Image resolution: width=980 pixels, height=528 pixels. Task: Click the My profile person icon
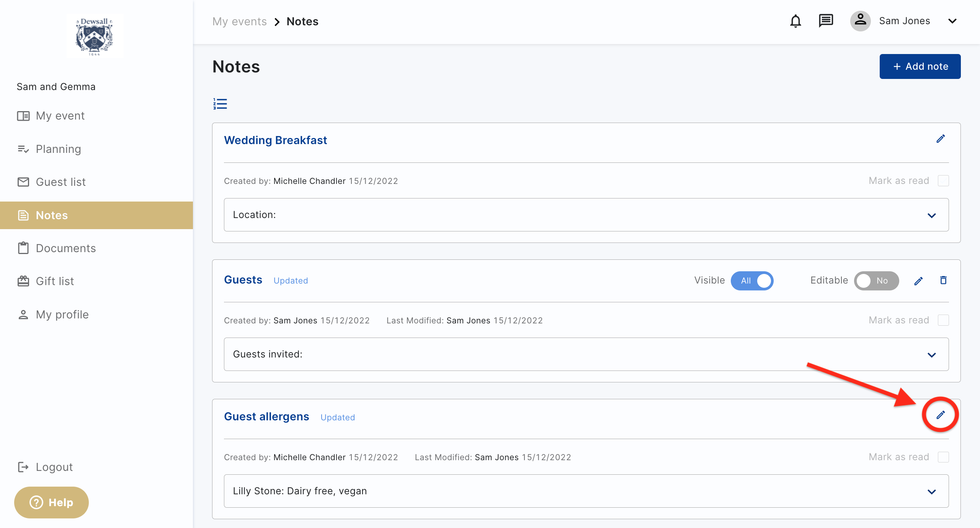click(x=23, y=315)
